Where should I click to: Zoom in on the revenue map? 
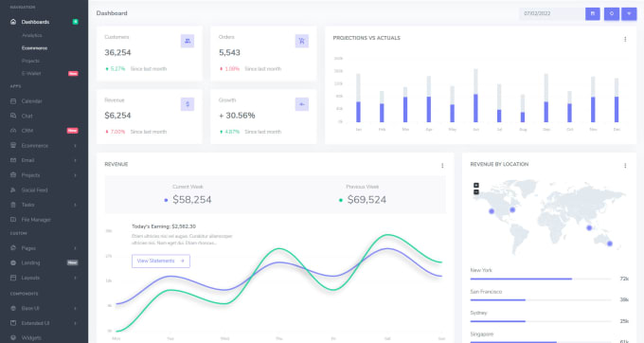pos(476,186)
